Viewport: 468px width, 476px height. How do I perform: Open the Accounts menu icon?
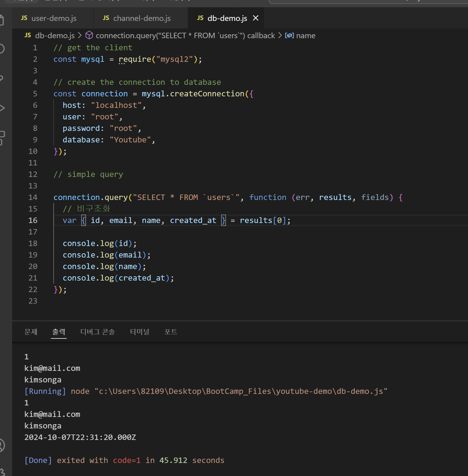pyautogui.click(x=2, y=445)
